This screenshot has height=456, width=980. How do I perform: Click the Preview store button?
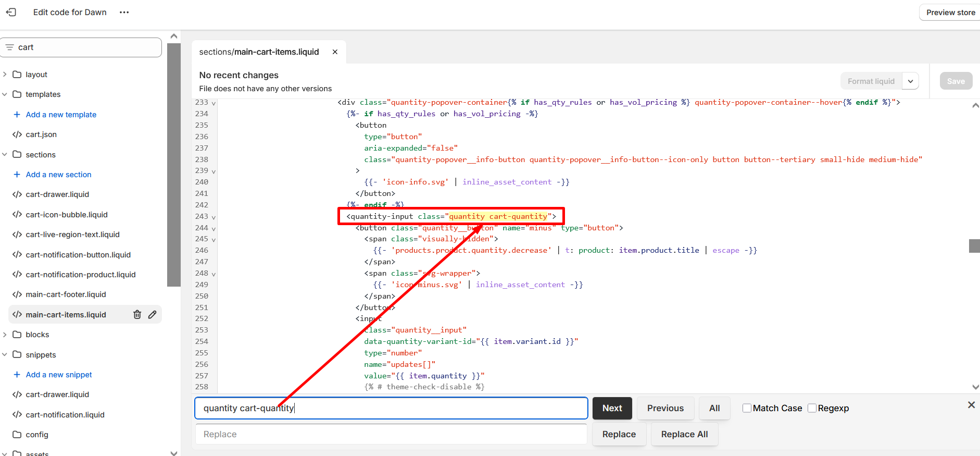tap(950, 12)
